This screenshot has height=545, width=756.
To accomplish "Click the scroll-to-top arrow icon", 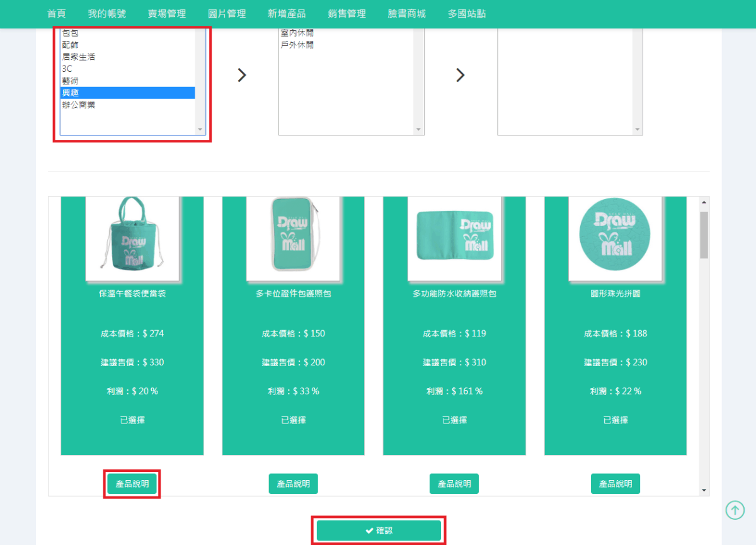I will click(735, 510).
